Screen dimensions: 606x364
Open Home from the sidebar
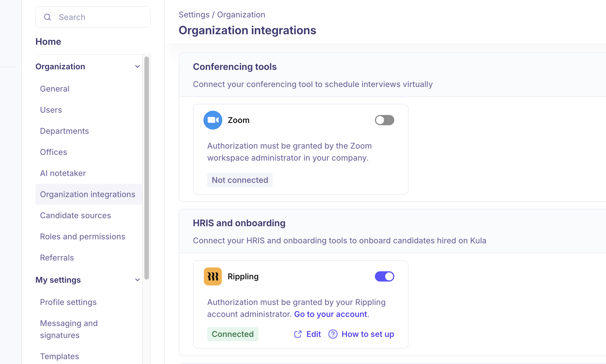tap(48, 42)
